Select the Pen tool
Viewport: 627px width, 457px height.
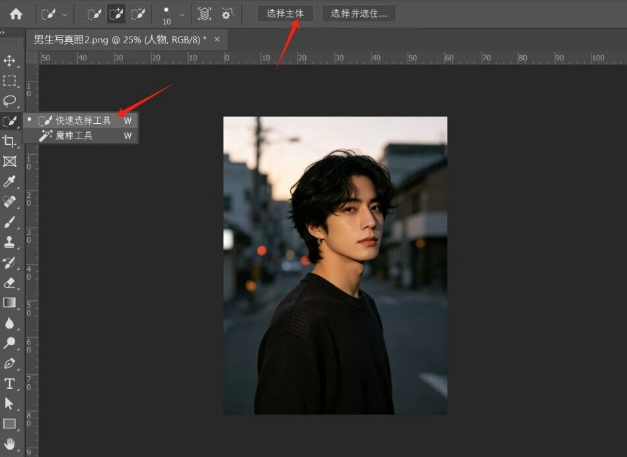pyautogui.click(x=9, y=363)
